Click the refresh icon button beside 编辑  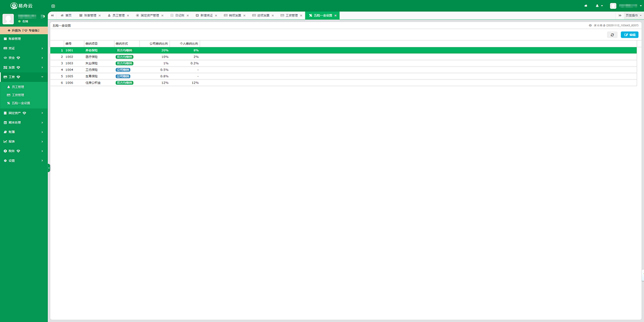(612, 35)
